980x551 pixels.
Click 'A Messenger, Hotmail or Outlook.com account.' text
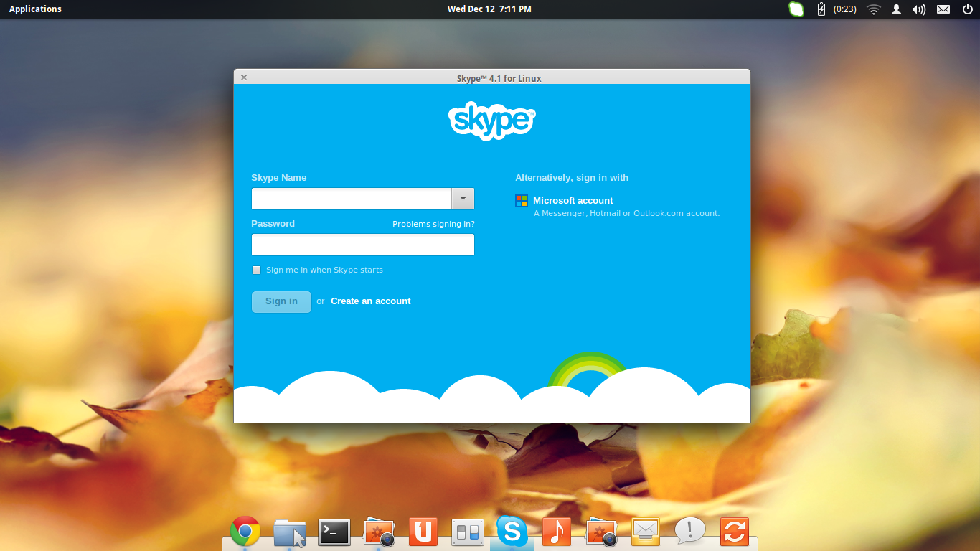tap(626, 213)
